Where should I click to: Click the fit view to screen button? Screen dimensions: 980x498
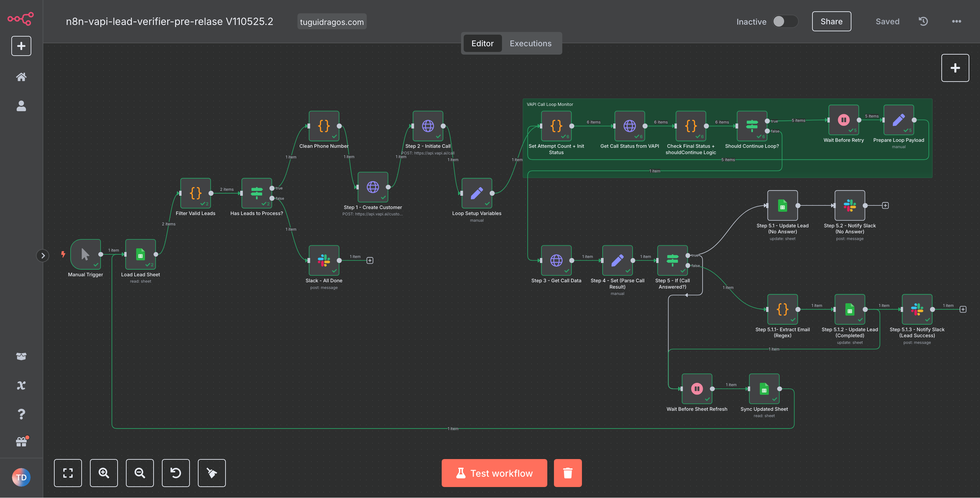(x=68, y=472)
